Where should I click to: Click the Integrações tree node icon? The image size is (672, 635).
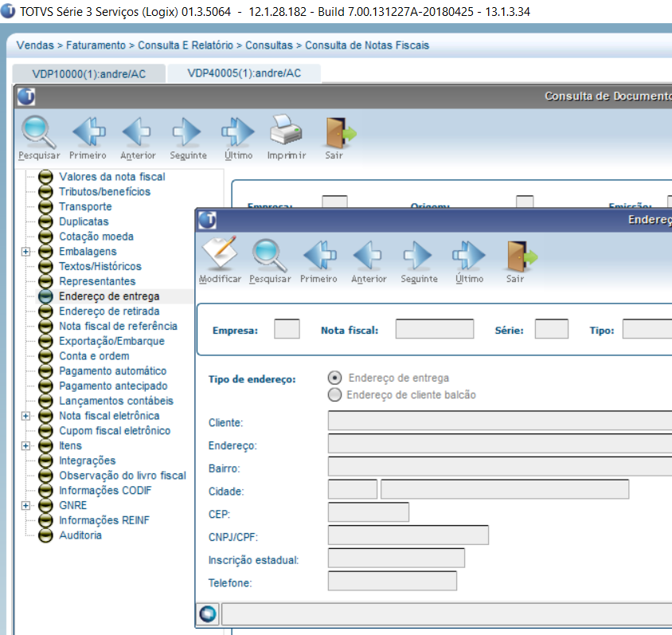pos(45,461)
